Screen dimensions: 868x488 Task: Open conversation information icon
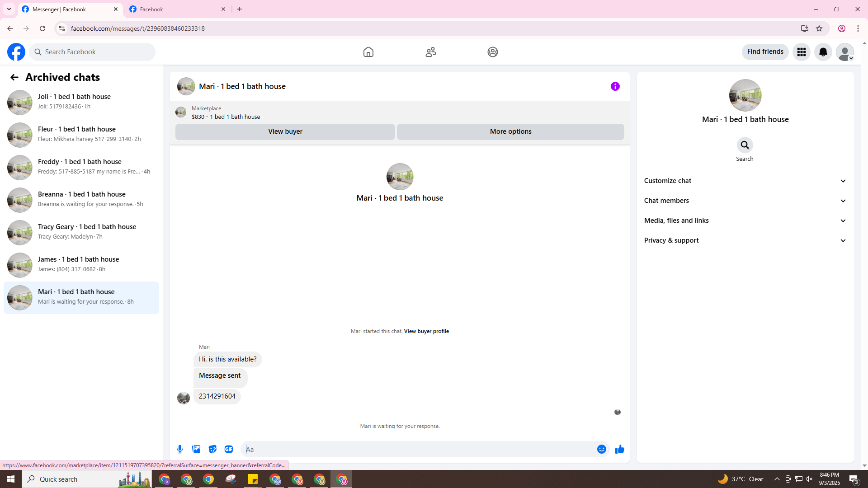click(x=615, y=86)
